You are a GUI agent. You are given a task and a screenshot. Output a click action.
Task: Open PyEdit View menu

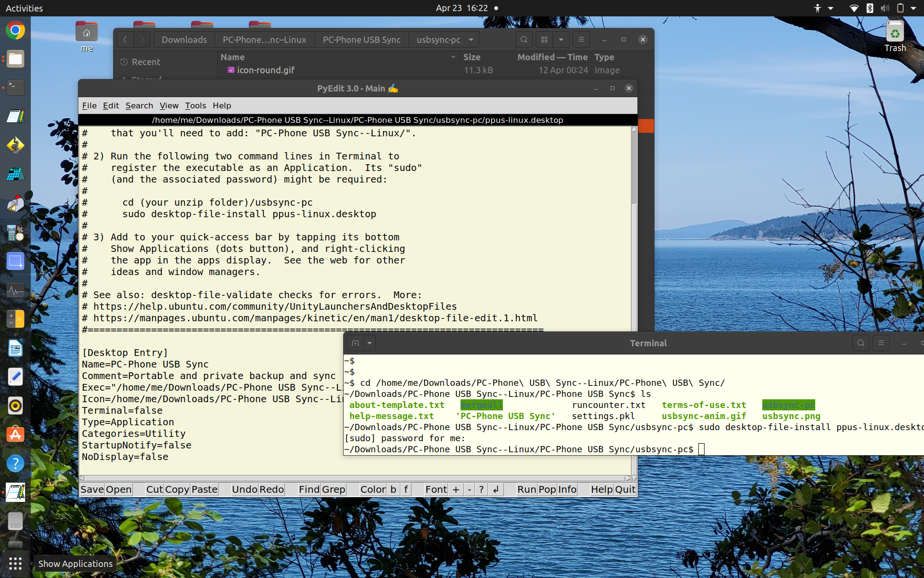[169, 105]
